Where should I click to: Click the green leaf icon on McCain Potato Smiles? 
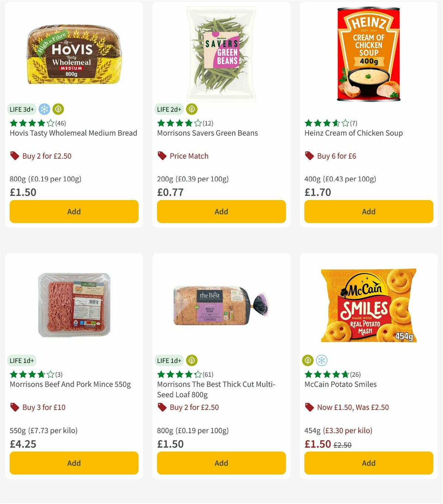[x=308, y=360]
